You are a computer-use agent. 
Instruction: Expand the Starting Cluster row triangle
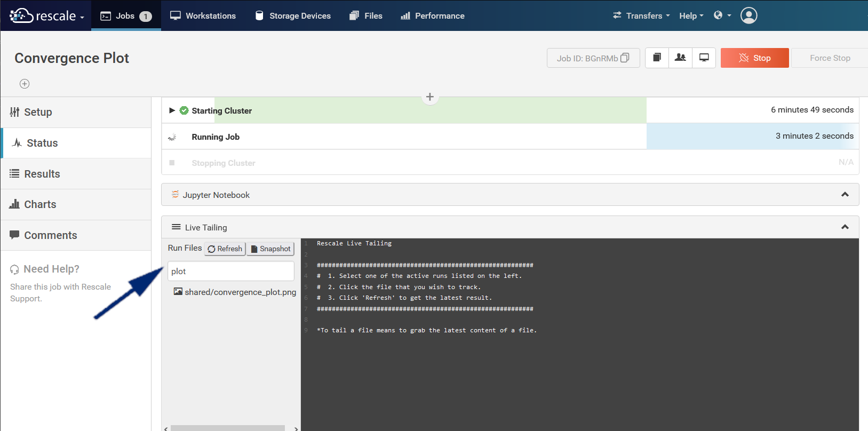172,110
